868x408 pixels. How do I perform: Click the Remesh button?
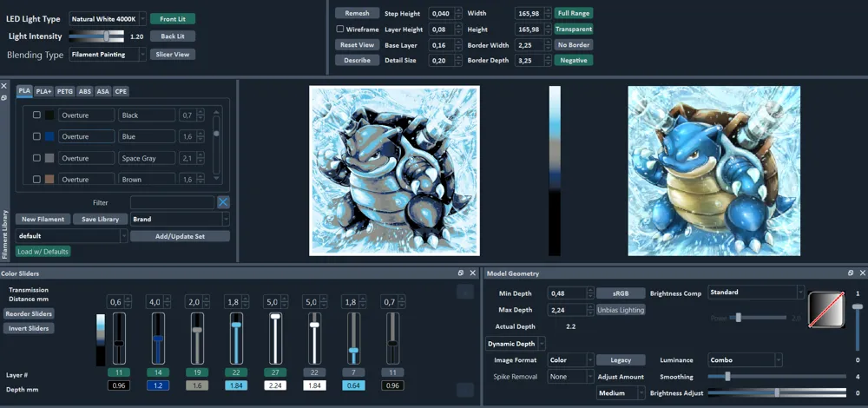point(357,13)
